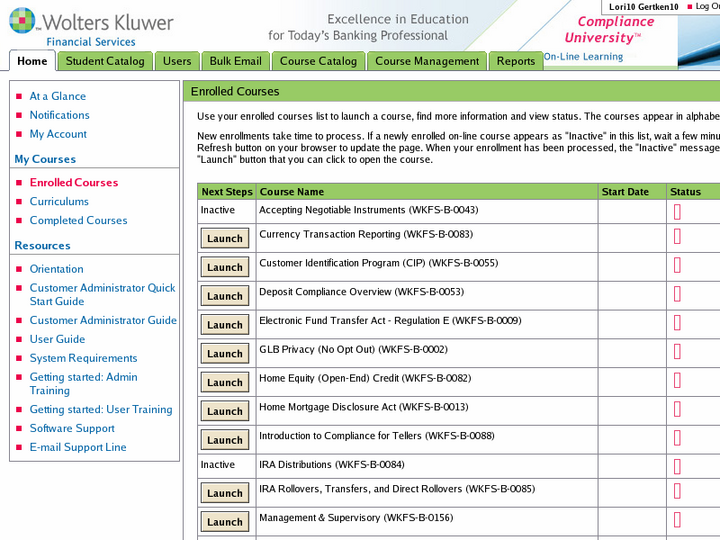The width and height of the screenshot is (720, 540).
Task: Launch GLB Privacy (No Opt Out) course
Action: (x=225, y=354)
